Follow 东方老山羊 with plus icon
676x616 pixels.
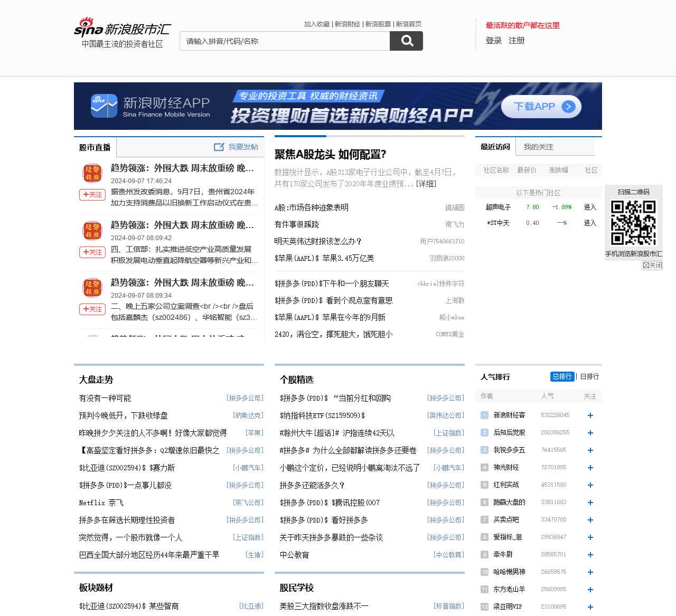pos(590,590)
